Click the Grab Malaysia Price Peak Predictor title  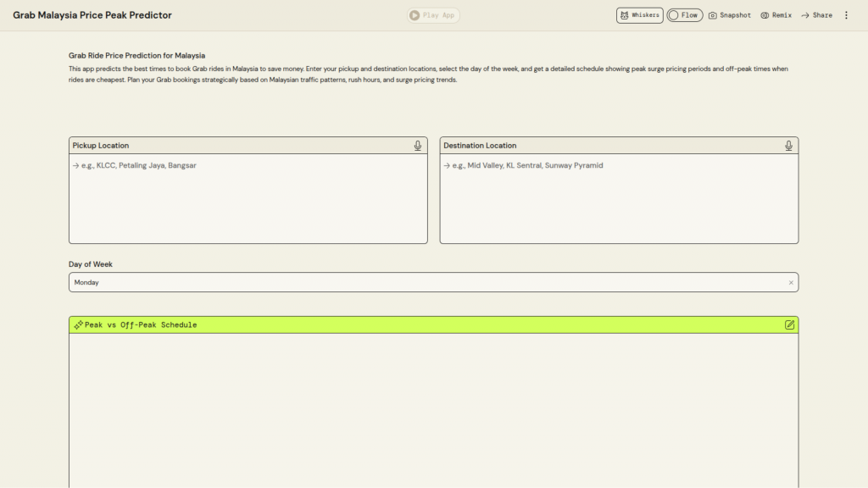[92, 15]
